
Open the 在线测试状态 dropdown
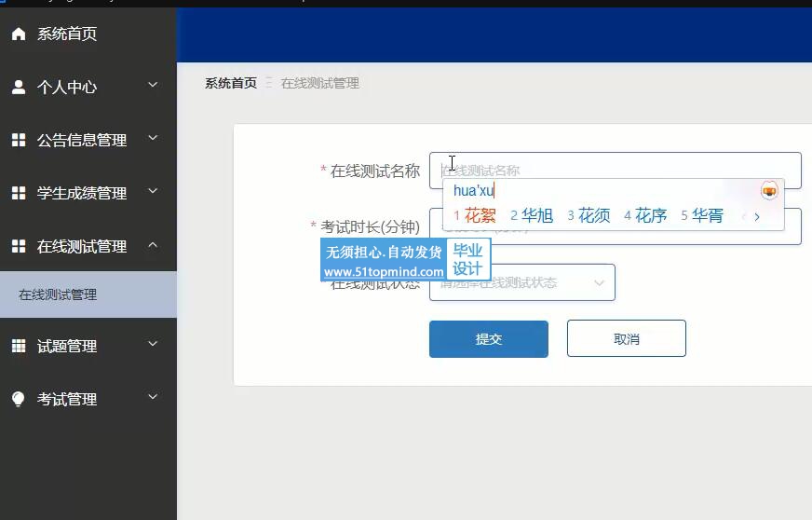click(x=521, y=282)
